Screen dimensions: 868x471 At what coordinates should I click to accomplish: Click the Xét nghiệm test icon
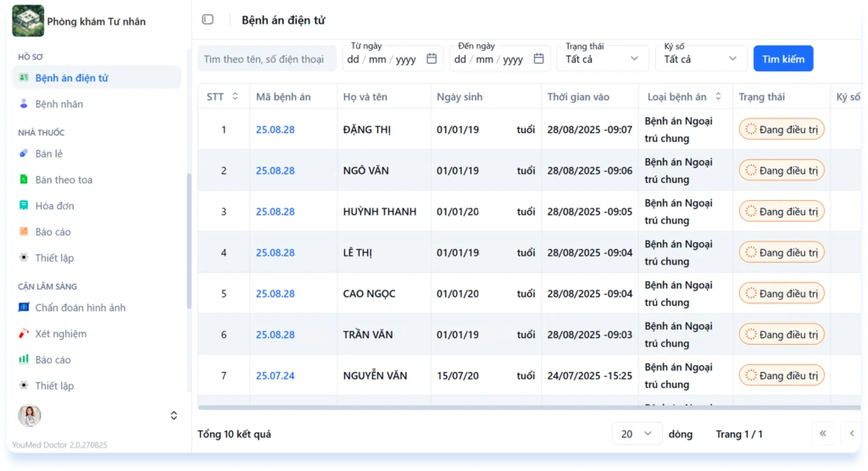point(24,334)
